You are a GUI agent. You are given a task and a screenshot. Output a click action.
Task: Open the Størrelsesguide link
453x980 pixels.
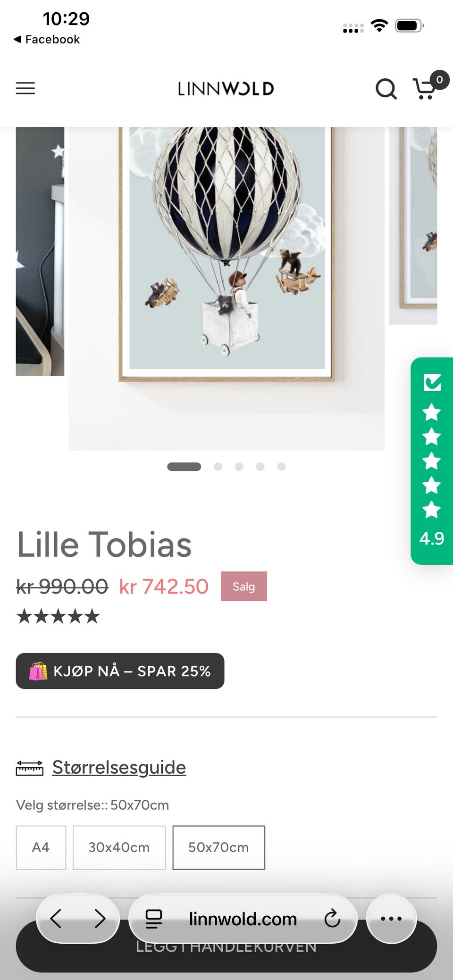[x=119, y=767]
